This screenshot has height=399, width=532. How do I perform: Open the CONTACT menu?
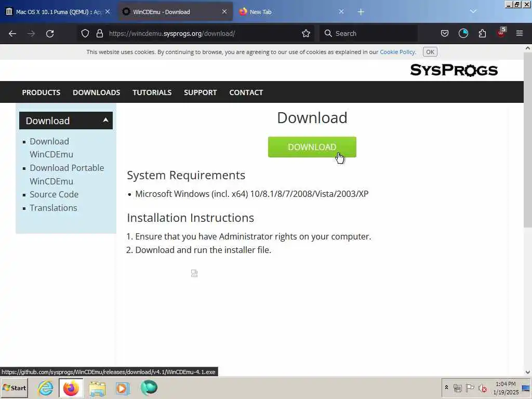click(246, 92)
